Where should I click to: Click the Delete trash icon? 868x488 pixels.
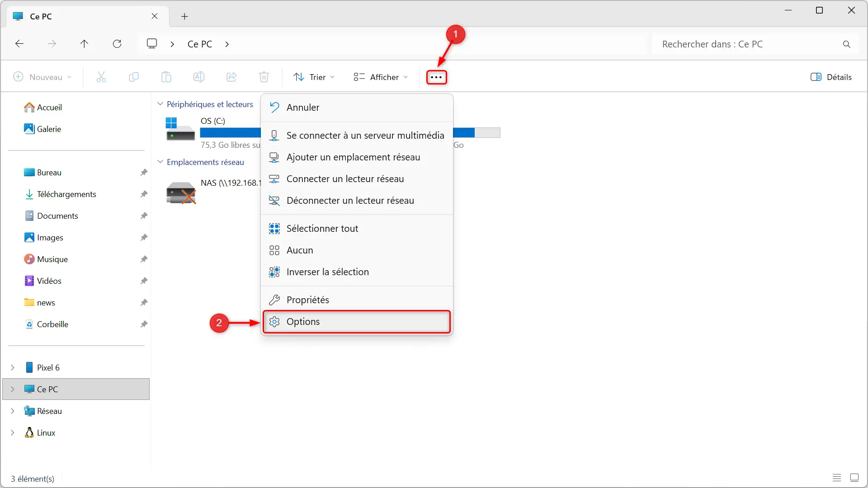[264, 77]
